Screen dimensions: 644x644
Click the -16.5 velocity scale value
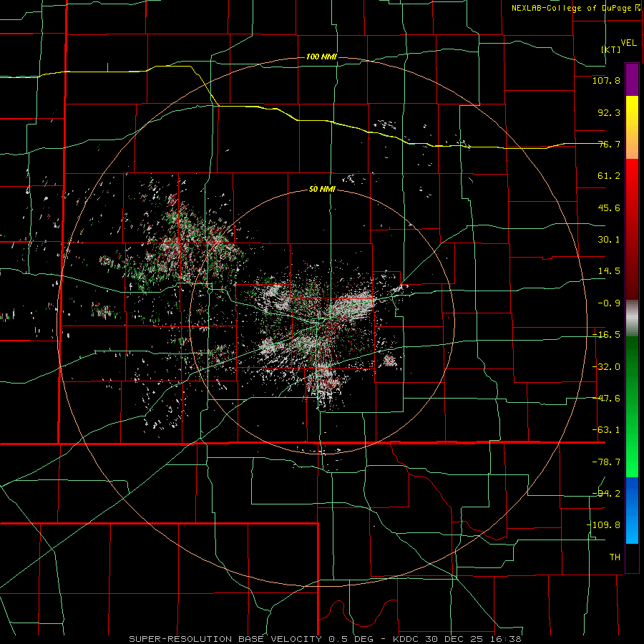pyautogui.click(x=606, y=335)
